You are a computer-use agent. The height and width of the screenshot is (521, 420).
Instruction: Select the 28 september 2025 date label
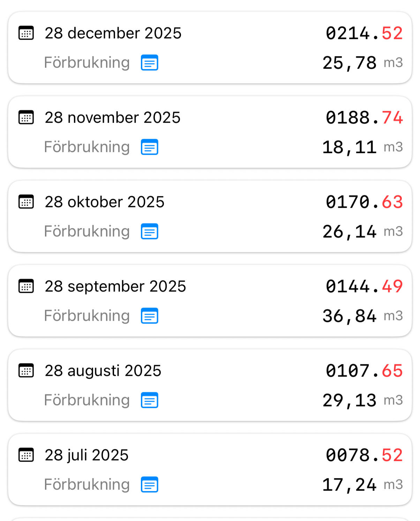coord(115,286)
